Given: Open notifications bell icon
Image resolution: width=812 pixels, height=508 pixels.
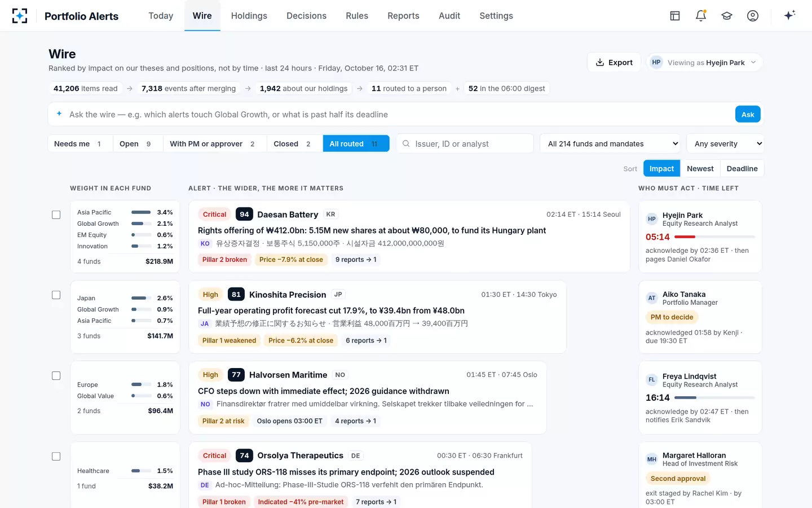Looking at the screenshot, I should (x=701, y=16).
